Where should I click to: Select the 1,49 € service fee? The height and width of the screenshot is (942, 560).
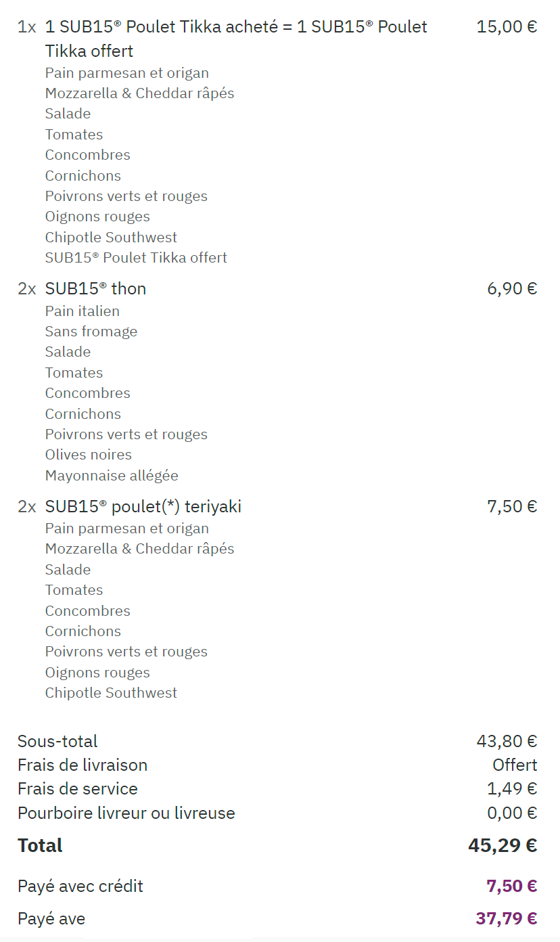(512, 789)
